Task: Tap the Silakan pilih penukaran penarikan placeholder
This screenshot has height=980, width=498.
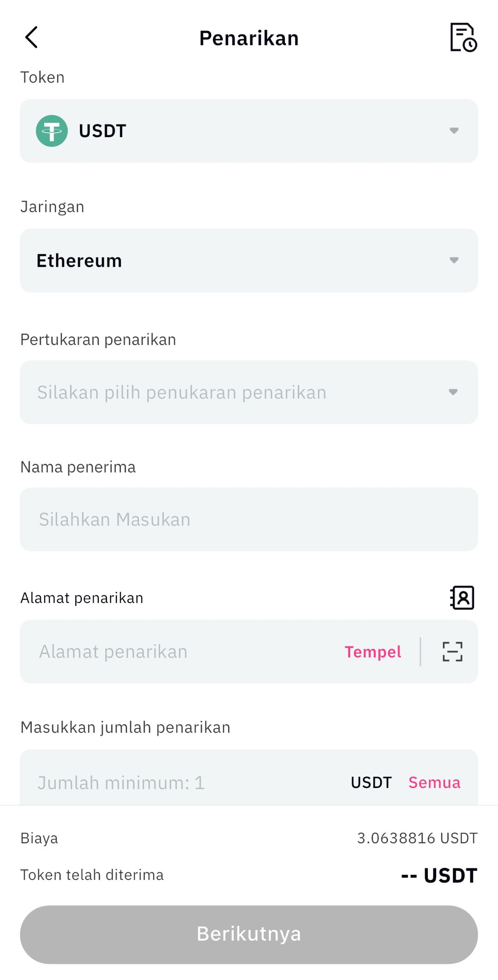Action: tap(182, 393)
